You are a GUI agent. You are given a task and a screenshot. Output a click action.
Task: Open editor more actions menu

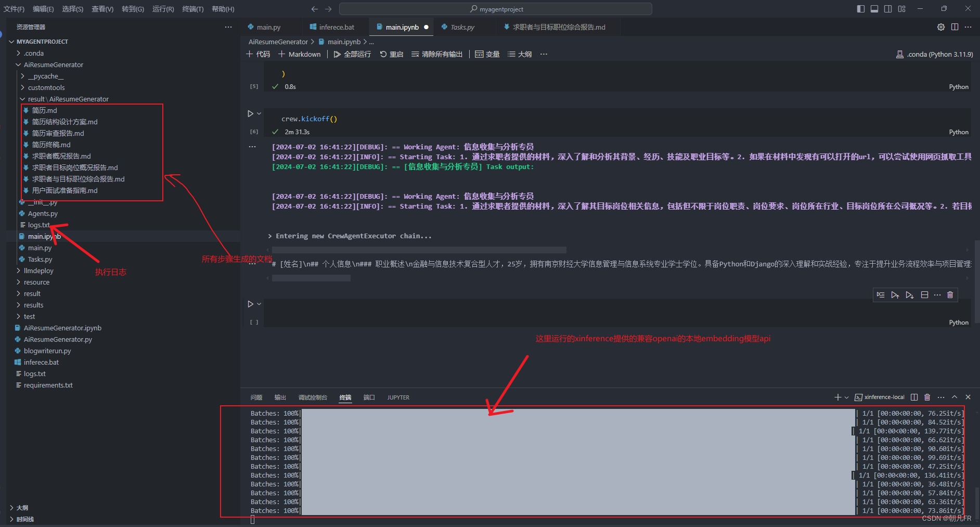click(x=968, y=27)
